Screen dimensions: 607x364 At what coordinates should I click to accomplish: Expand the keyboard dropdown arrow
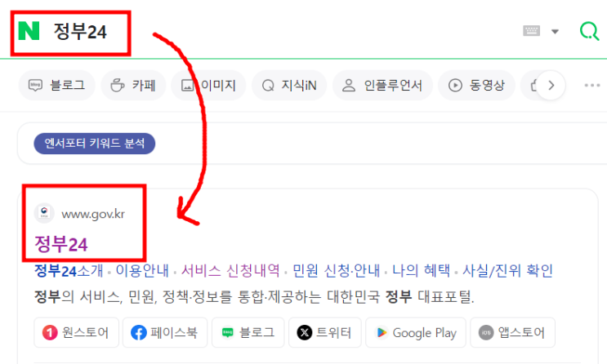(x=555, y=31)
